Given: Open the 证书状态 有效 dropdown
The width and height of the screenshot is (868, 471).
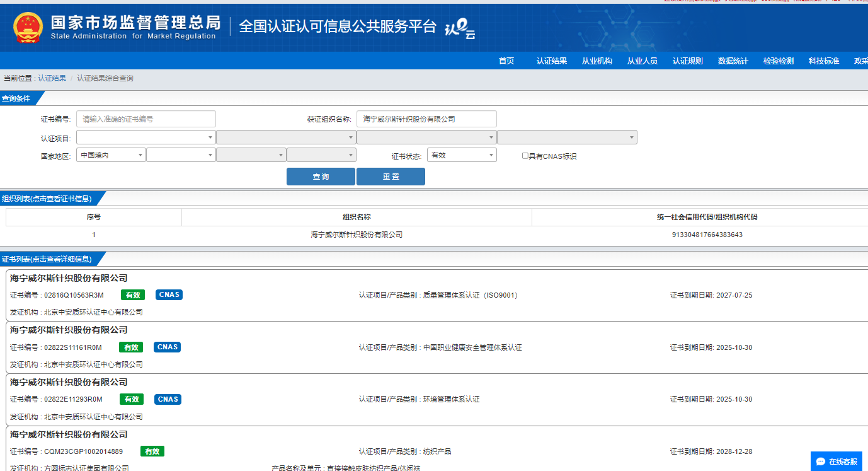Looking at the screenshot, I should 462,155.
